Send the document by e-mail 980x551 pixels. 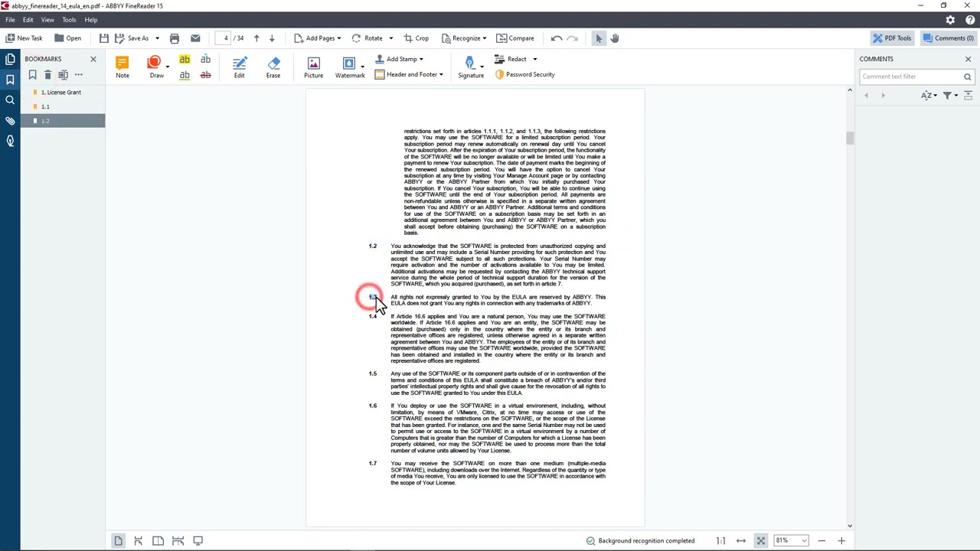(195, 38)
